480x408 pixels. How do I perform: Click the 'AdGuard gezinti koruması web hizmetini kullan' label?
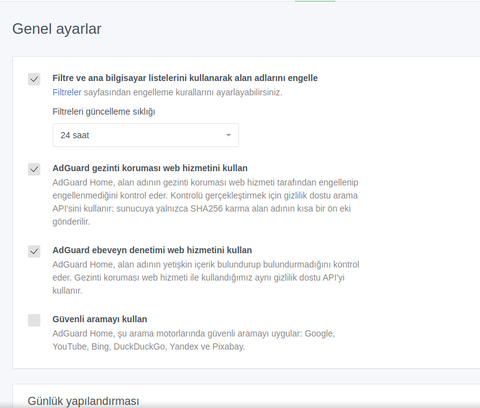(150, 168)
